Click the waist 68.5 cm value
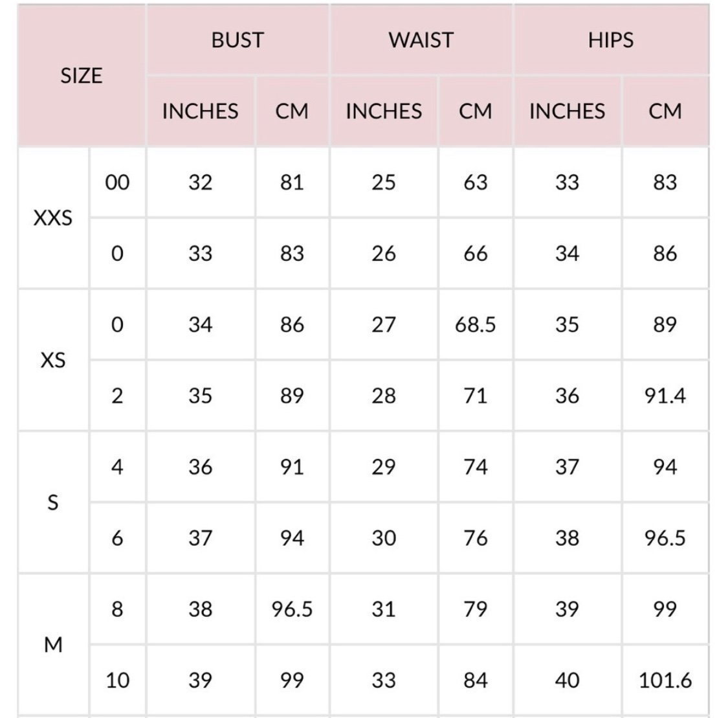Viewport: 728px width, 718px height. (476, 324)
